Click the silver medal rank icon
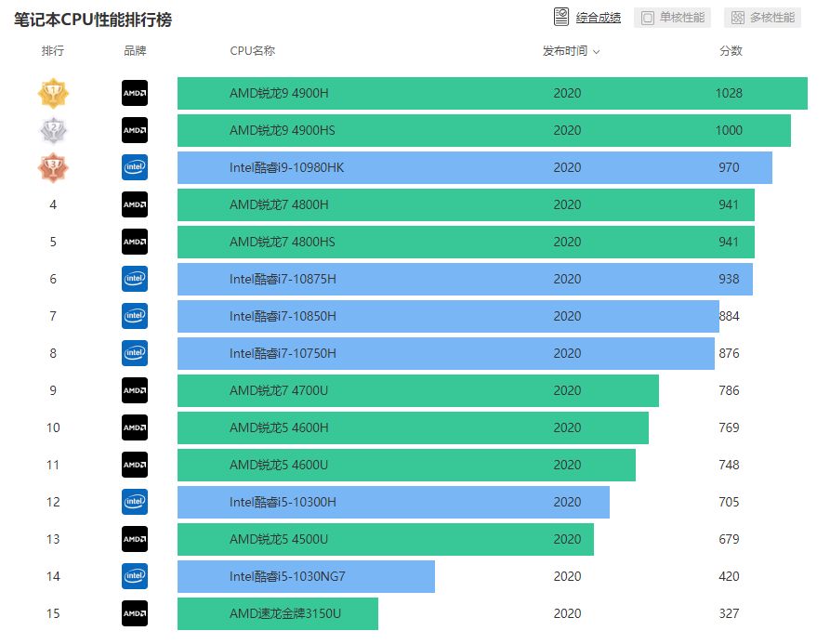 tap(53, 130)
